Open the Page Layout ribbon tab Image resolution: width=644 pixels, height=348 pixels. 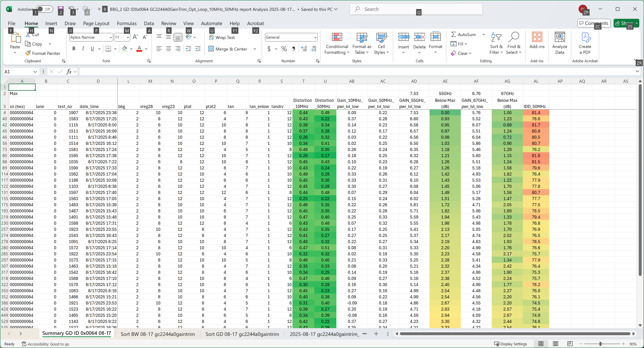click(x=96, y=23)
